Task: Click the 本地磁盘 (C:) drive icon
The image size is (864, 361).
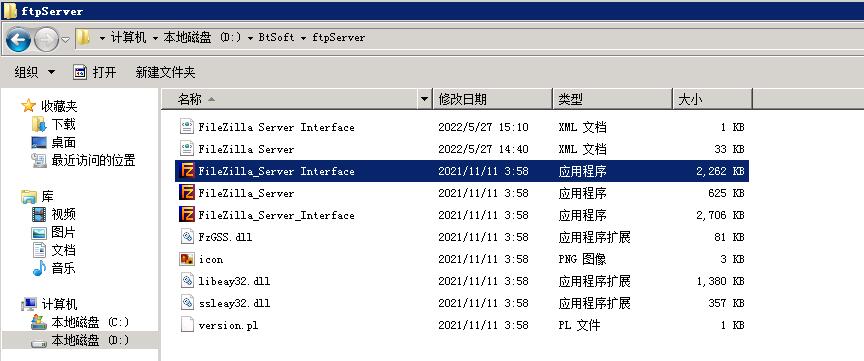Action: tap(39, 322)
